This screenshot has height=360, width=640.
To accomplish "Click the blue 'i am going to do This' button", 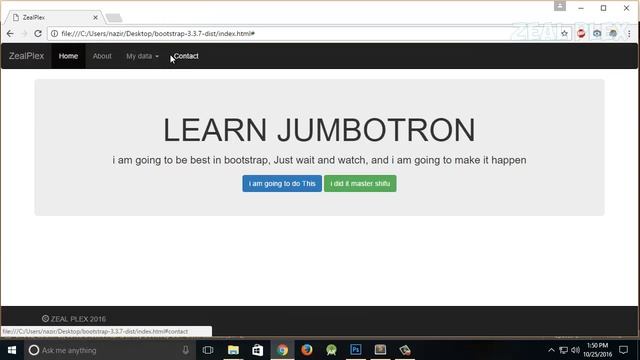I will [x=282, y=184].
